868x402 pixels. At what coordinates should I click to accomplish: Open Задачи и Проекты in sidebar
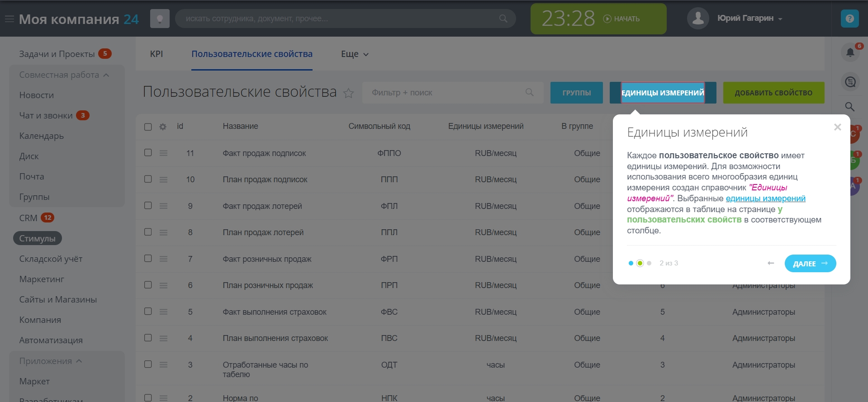pos(57,54)
